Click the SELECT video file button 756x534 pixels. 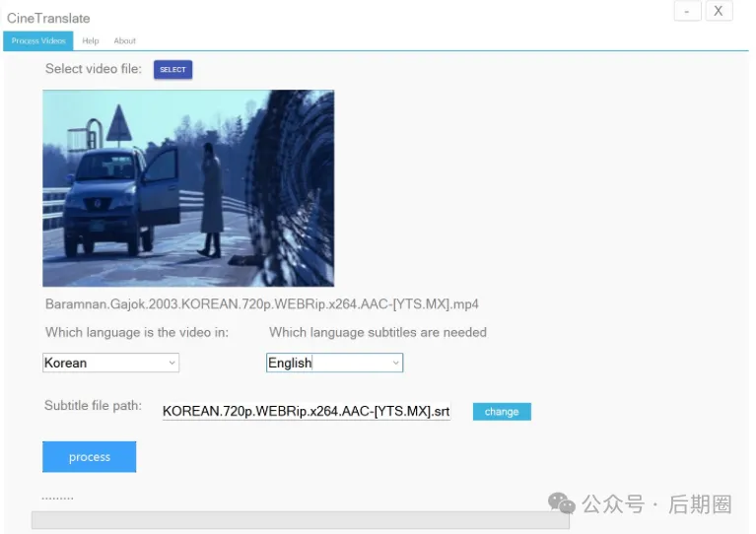click(x=172, y=69)
